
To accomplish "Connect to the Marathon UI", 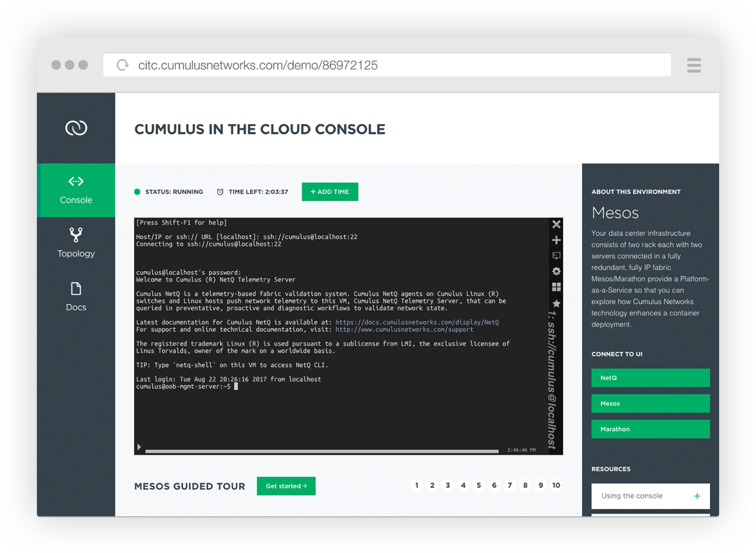I will tap(650, 429).
